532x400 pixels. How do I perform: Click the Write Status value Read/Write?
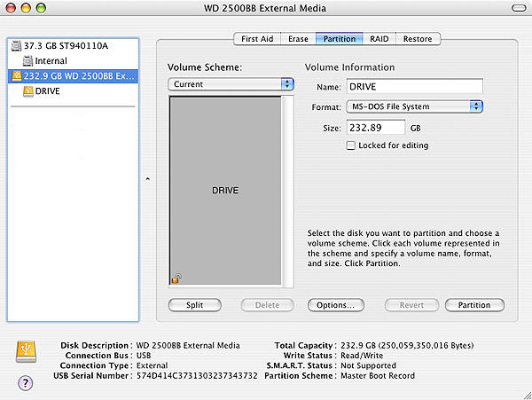[362, 356]
